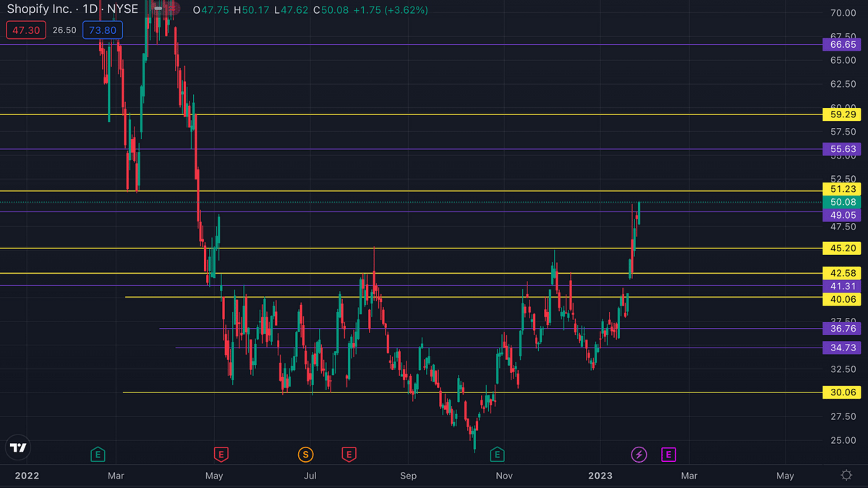Select the 34.73 purple price label
This screenshot has height=488, width=868.
(843, 348)
